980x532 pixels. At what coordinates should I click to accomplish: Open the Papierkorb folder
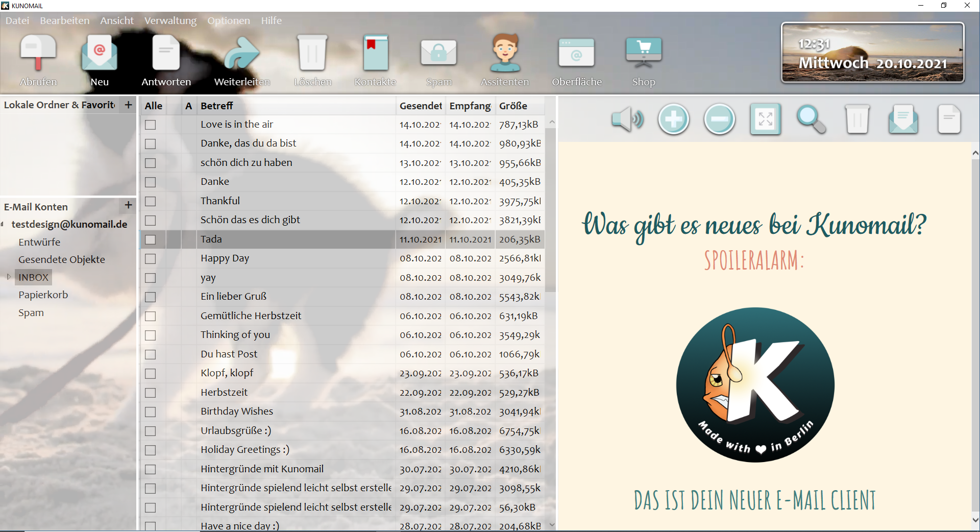[43, 295]
